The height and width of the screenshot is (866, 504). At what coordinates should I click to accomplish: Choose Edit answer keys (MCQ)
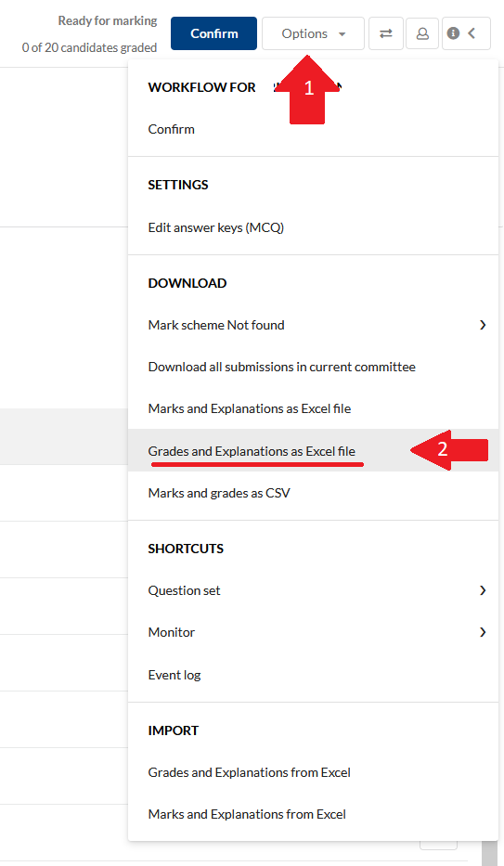[216, 227]
